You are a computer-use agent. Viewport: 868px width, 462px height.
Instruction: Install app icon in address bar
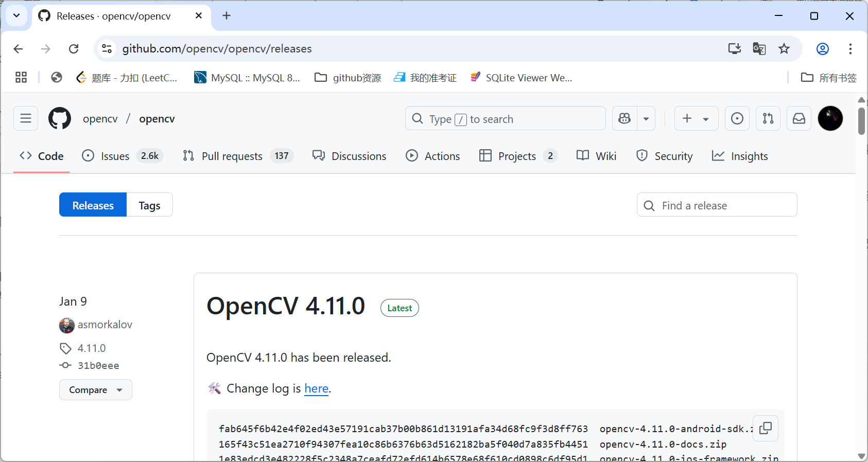(x=735, y=49)
